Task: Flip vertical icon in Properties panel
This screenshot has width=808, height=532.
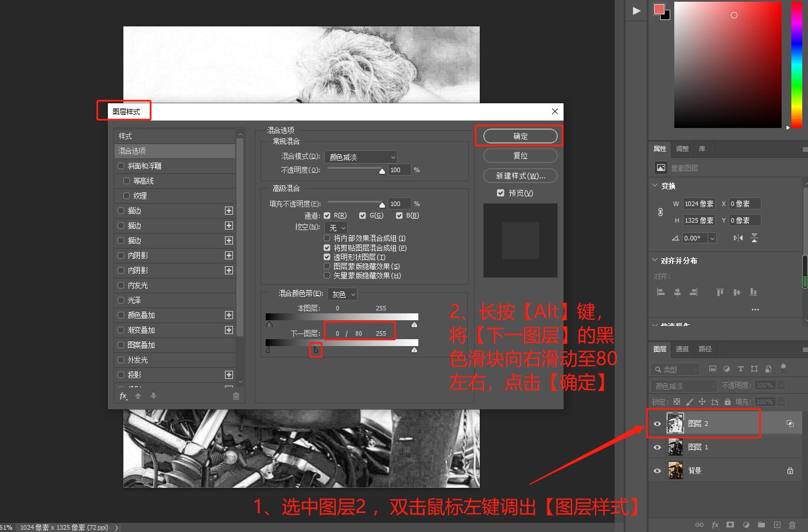Action: click(x=754, y=238)
